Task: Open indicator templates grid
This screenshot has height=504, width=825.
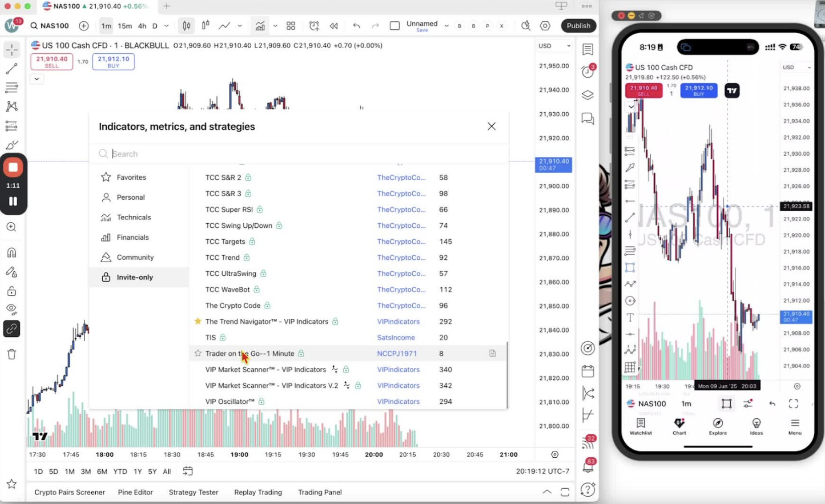Action: (x=291, y=26)
